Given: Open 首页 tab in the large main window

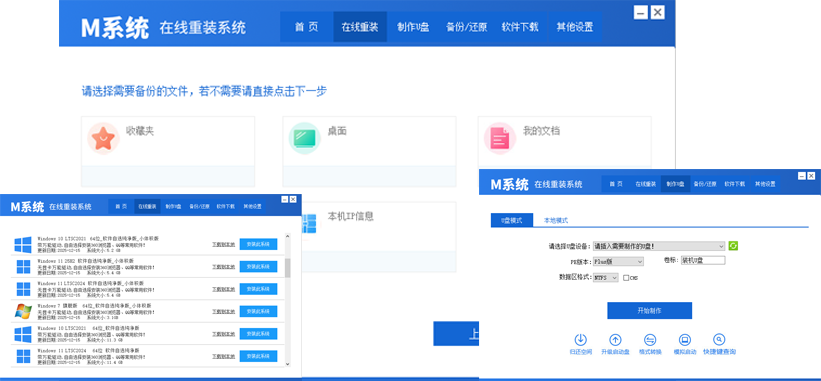Looking at the screenshot, I should [x=307, y=27].
